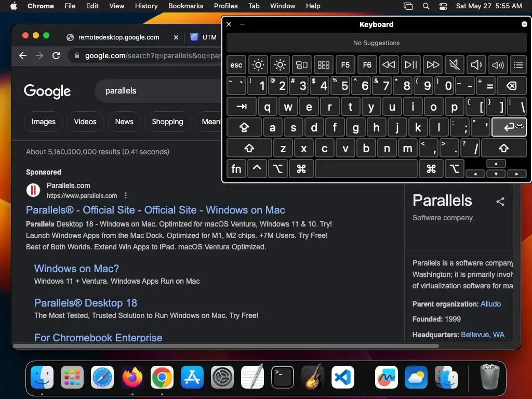
Task: Tap the tab key on the keyboard
Action: click(x=242, y=107)
